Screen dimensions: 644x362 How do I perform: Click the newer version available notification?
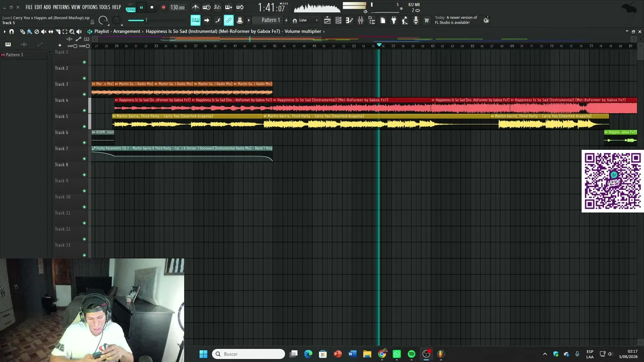pyautogui.click(x=456, y=20)
